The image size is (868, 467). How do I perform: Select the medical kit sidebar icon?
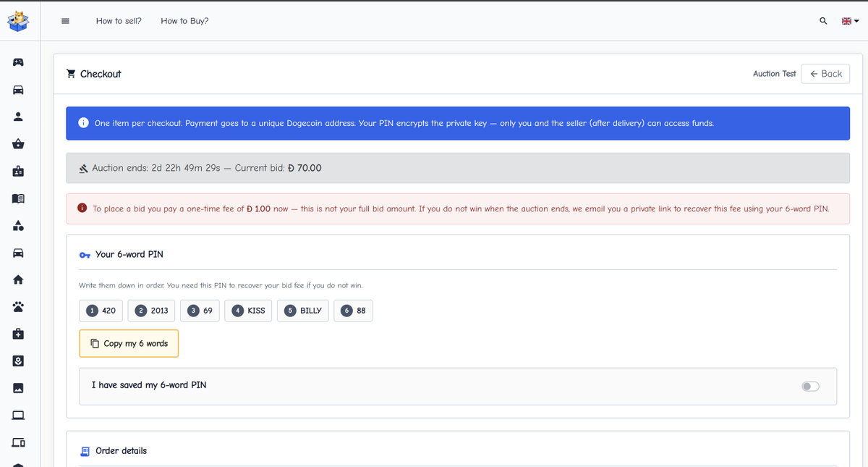(18, 334)
